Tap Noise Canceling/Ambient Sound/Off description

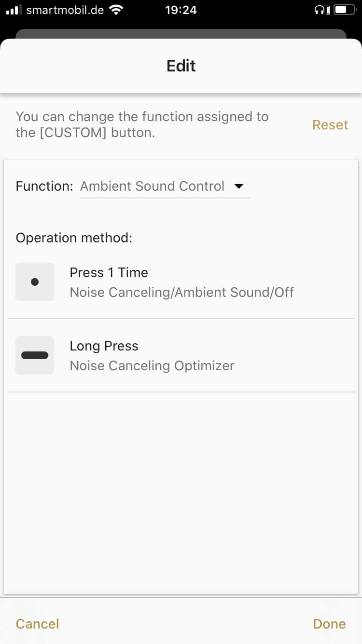[181, 293]
